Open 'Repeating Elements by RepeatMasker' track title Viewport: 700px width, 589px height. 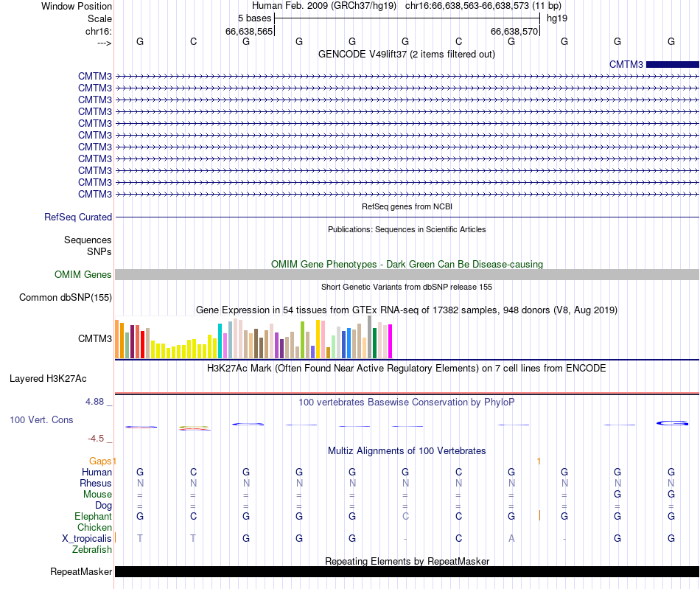pyautogui.click(x=407, y=561)
